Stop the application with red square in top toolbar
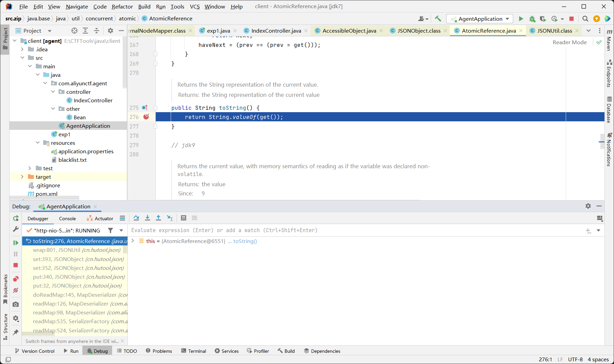 pos(572,19)
